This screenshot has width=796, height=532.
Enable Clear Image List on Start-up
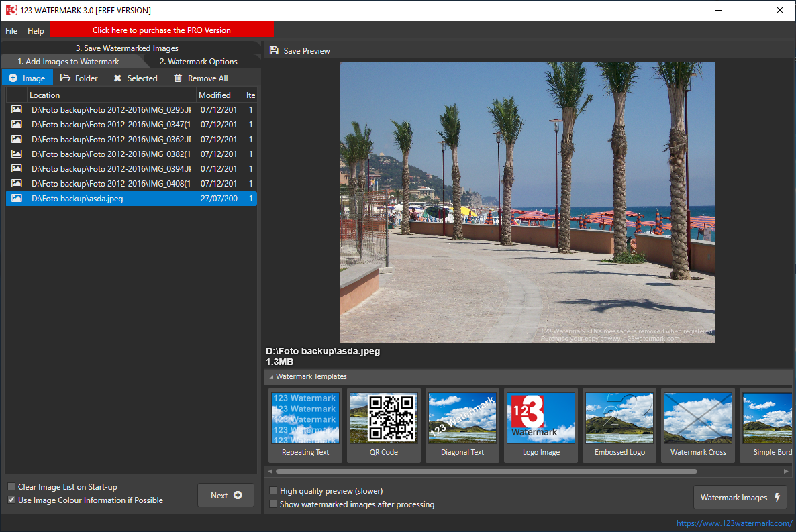(x=11, y=487)
